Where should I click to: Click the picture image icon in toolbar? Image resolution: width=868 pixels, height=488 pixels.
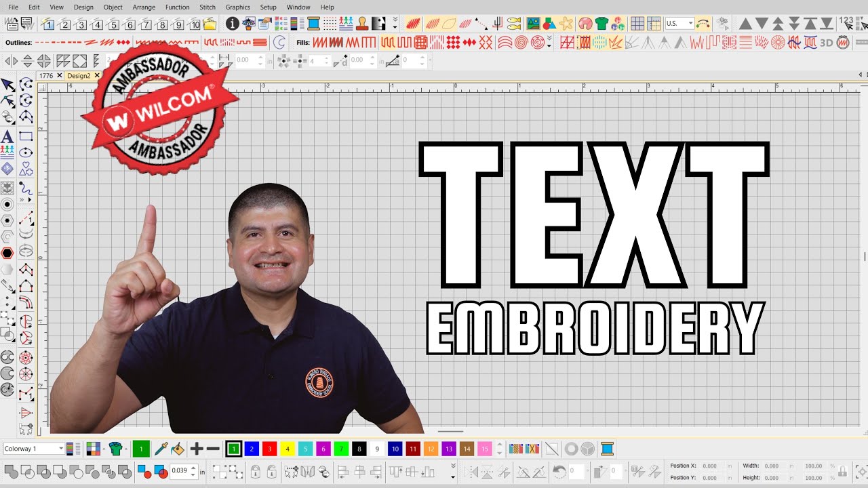(x=533, y=24)
